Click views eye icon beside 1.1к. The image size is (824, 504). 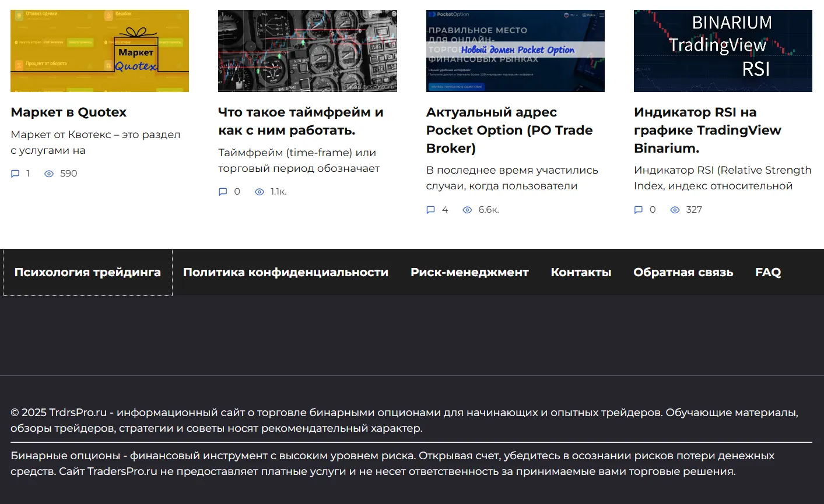point(260,192)
